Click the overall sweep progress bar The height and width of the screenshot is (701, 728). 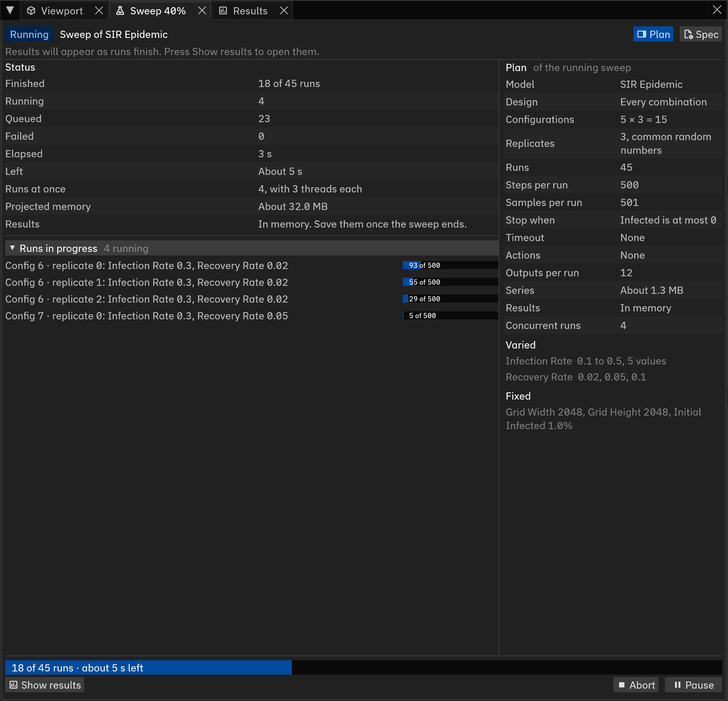coord(363,668)
